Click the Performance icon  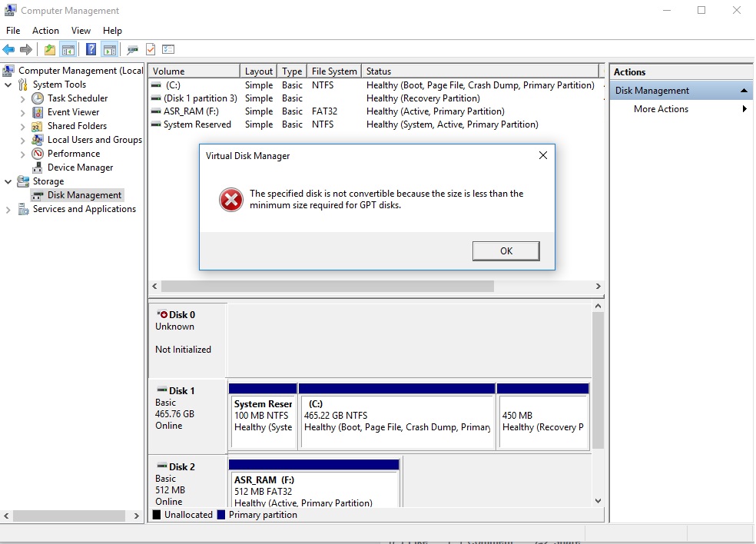(x=38, y=154)
